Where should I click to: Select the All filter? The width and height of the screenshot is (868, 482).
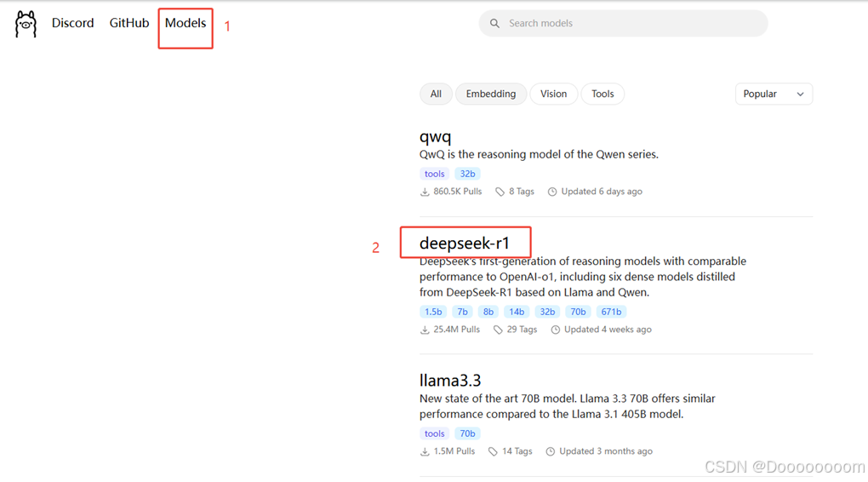pos(437,94)
